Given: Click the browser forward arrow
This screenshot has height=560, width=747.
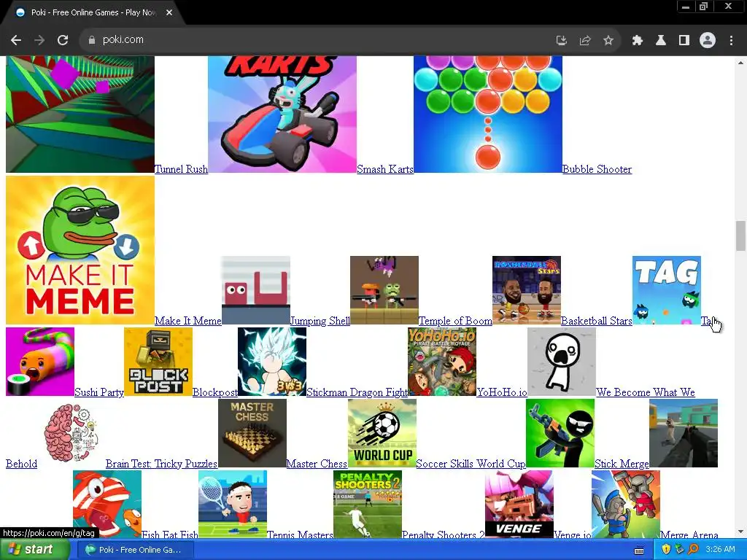Looking at the screenshot, I should [x=39, y=40].
